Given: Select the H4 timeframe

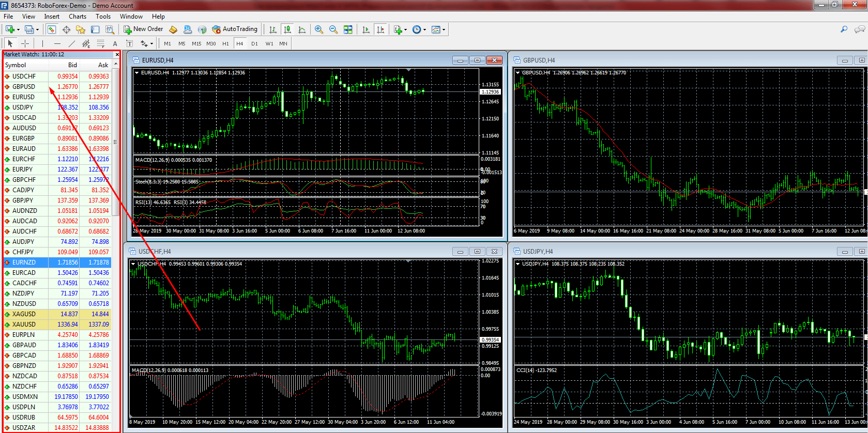Looking at the screenshot, I should 240,44.
